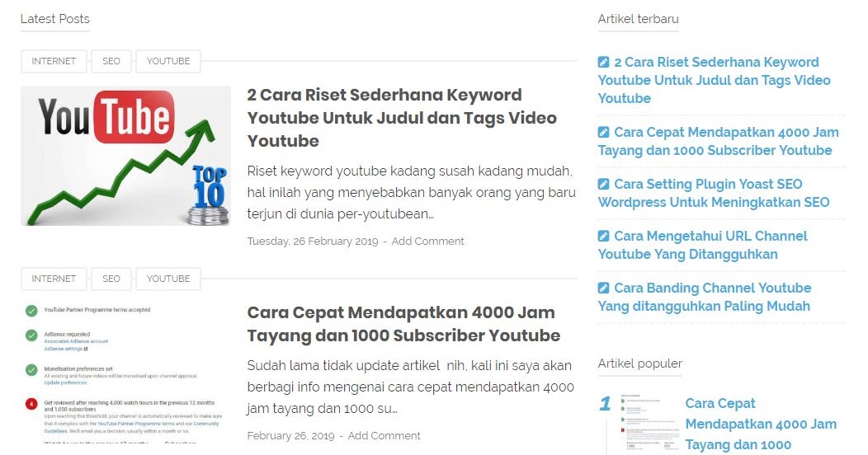Click Add Comment under the 4000 Jam post
The height and width of the screenshot is (455, 868).
[384, 436]
